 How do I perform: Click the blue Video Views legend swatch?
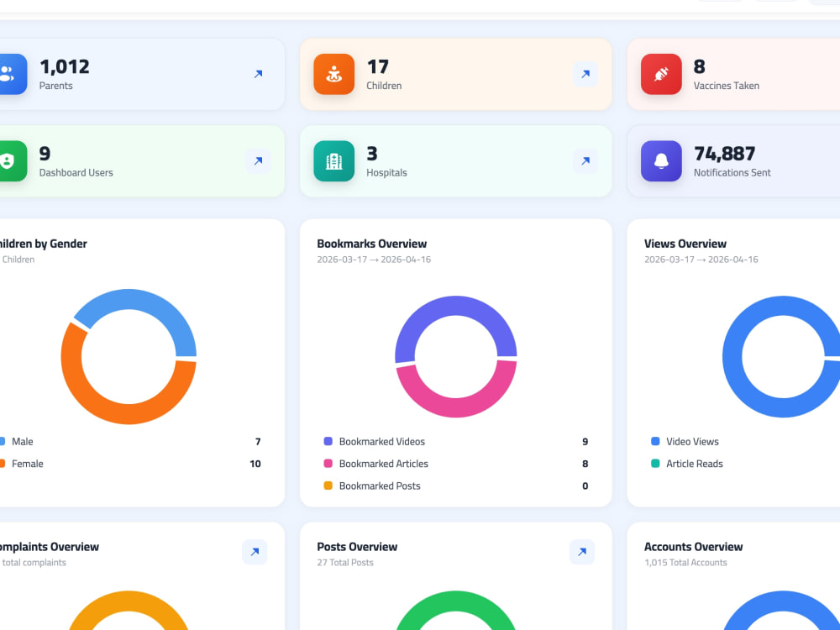tap(655, 442)
